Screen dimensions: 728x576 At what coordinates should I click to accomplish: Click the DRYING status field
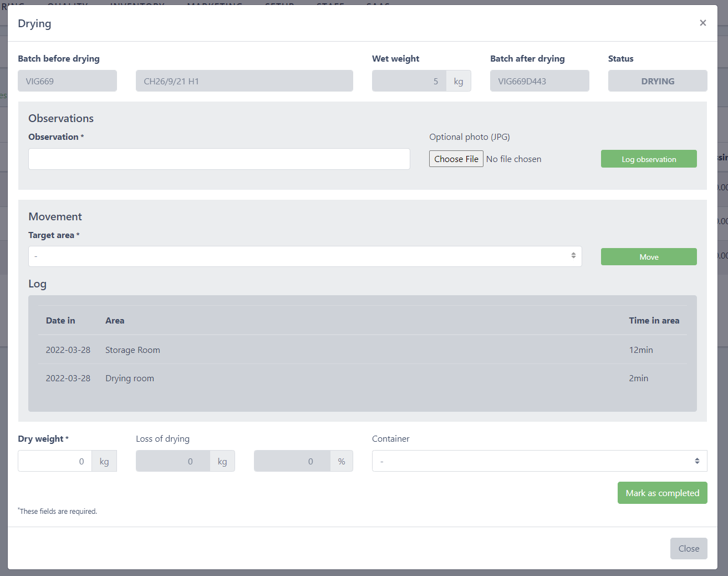[x=657, y=81]
